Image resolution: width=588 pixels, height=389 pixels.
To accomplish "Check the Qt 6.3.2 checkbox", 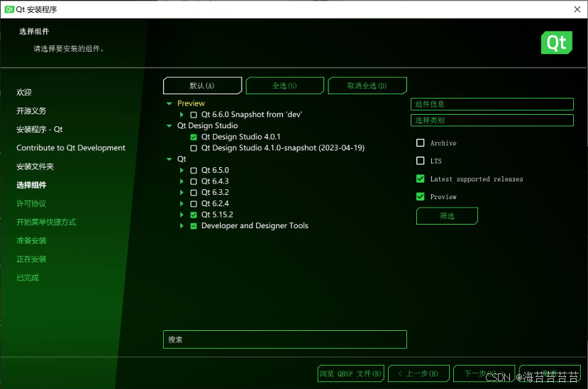I will coord(194,193).
